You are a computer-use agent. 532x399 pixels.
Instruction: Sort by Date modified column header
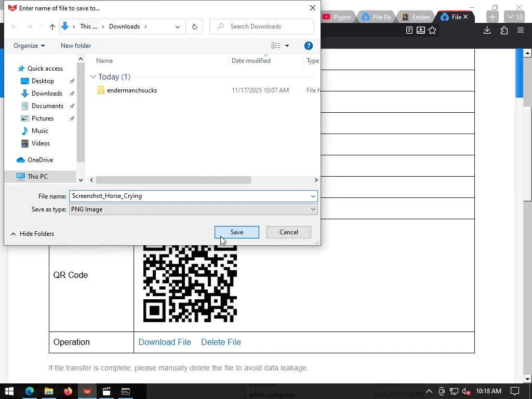click(x=251, y=61)
